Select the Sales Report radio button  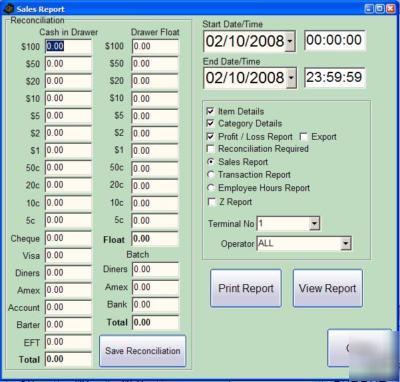coord(210,162)
